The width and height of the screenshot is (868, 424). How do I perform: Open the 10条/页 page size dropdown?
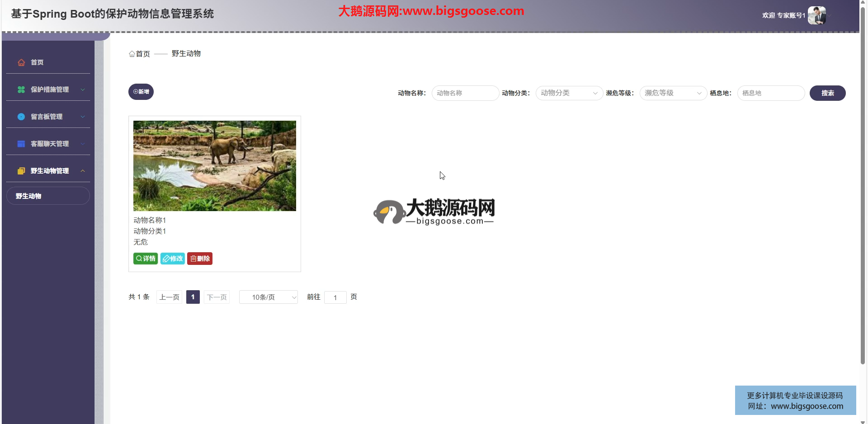[x=268, y=297]
